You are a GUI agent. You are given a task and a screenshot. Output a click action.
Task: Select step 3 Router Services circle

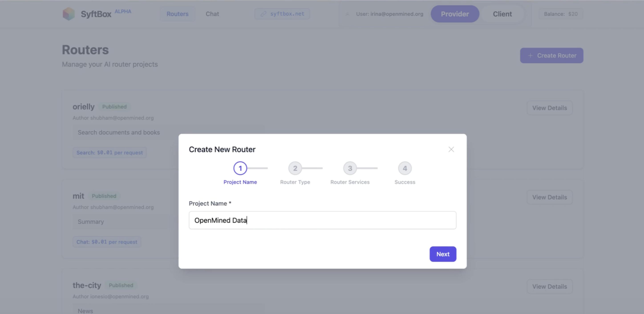coord(350,168)
